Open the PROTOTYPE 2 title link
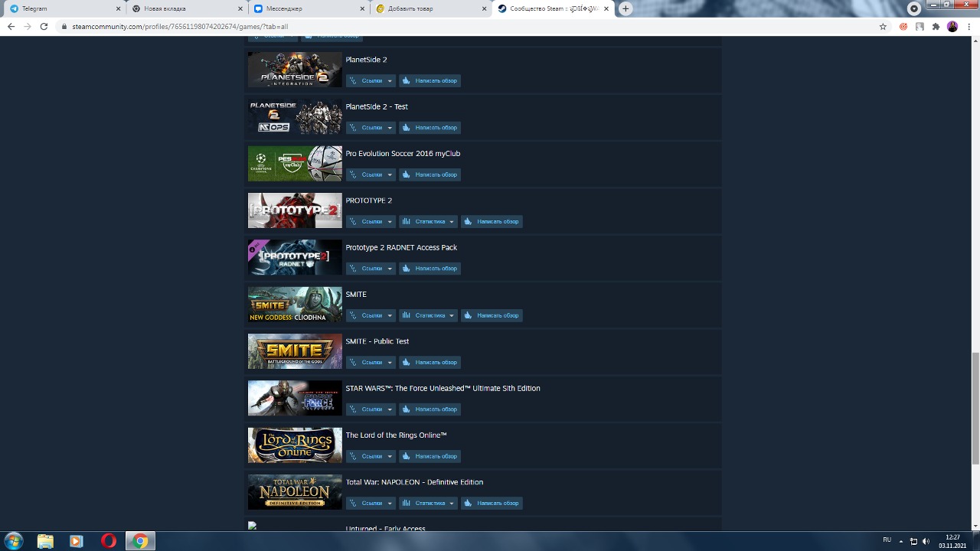 tap(368, 201)
